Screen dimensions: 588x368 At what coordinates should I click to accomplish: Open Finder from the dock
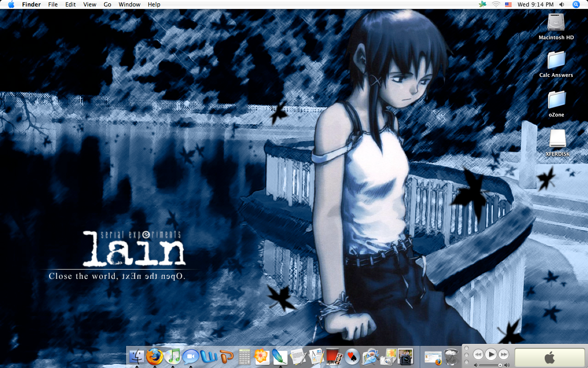(x=136, y=357)
